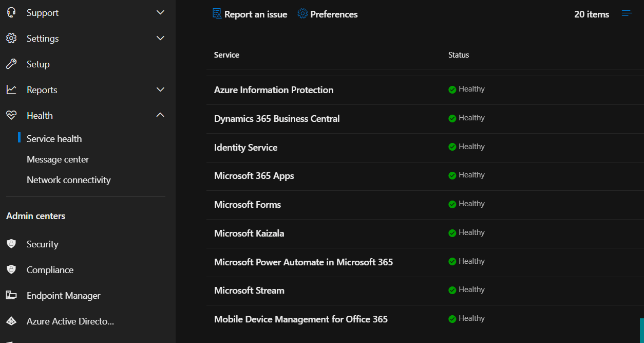Viewport: 644px width, 343px height.
Task: Click Healthy check icon for Microsoft Power Automate
Action: [x=452, y=262]
